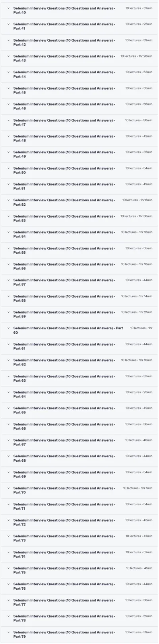Image resolution: width=159 pixels, height=644 pixels.
Task: Click chevron icon beside Part 61
Action: [8, 344]
